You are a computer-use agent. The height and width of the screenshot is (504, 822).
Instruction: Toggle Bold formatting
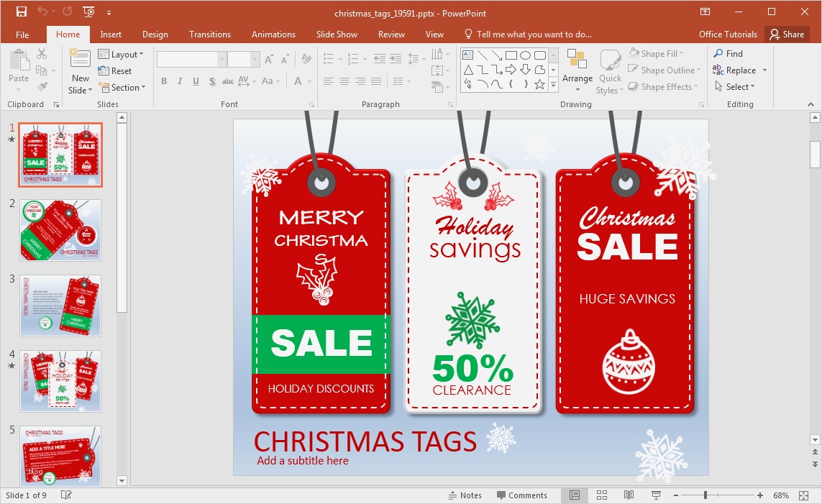[x=164, y=81]
